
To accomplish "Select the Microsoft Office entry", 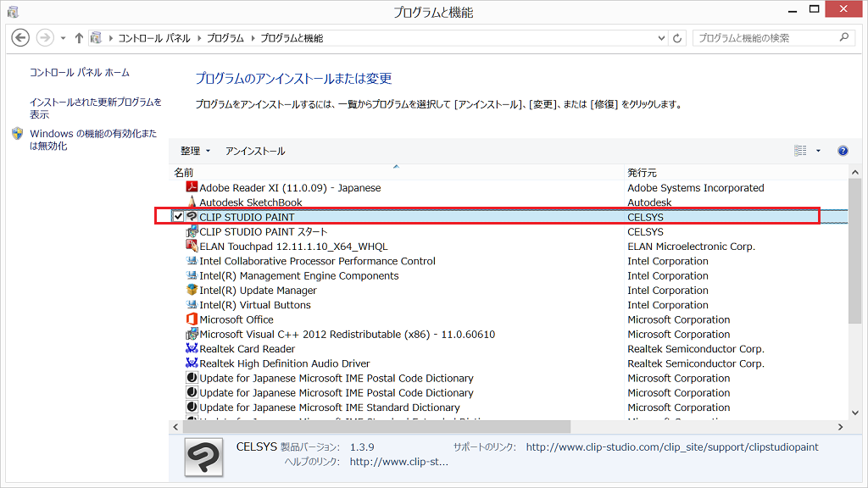I will coord(236,319).
